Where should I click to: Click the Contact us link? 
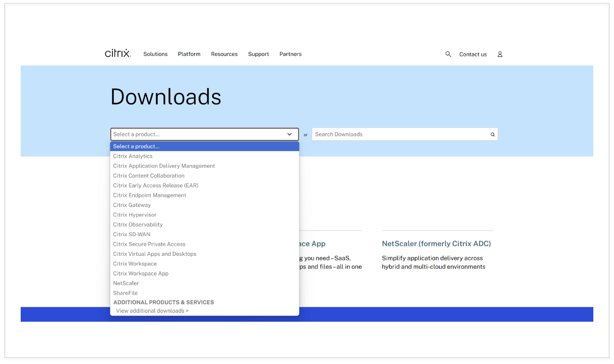(x=473, y=54)
